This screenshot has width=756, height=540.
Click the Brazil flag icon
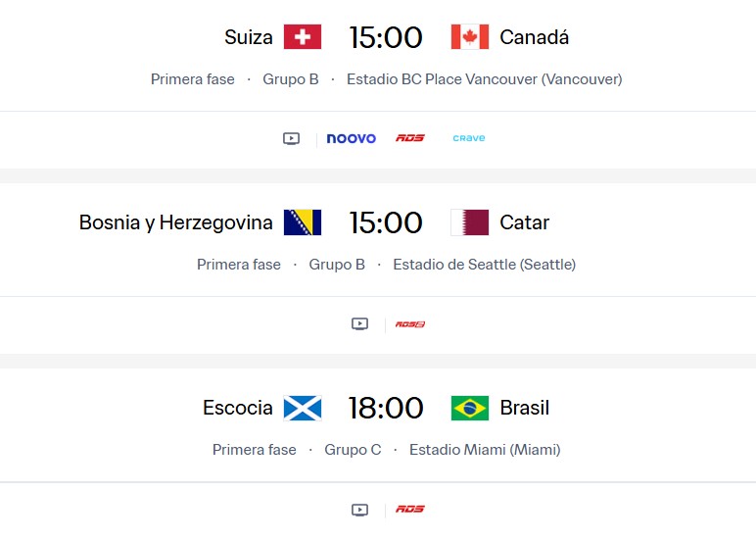pos(470,408)
